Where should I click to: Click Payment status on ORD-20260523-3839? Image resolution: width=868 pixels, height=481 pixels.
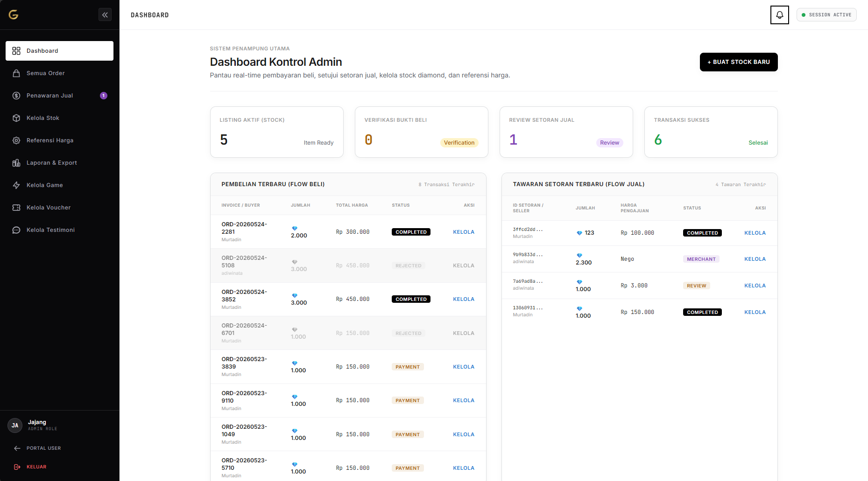click(408, 367)
